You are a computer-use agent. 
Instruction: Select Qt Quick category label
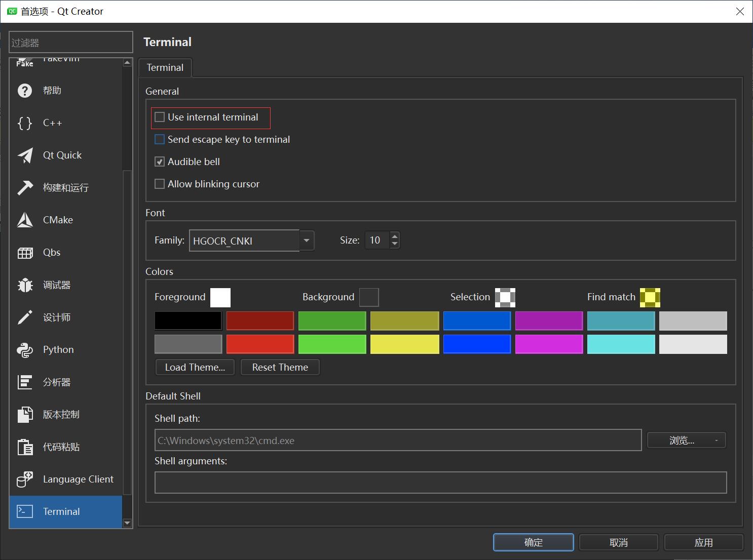[x=62, y=155]
